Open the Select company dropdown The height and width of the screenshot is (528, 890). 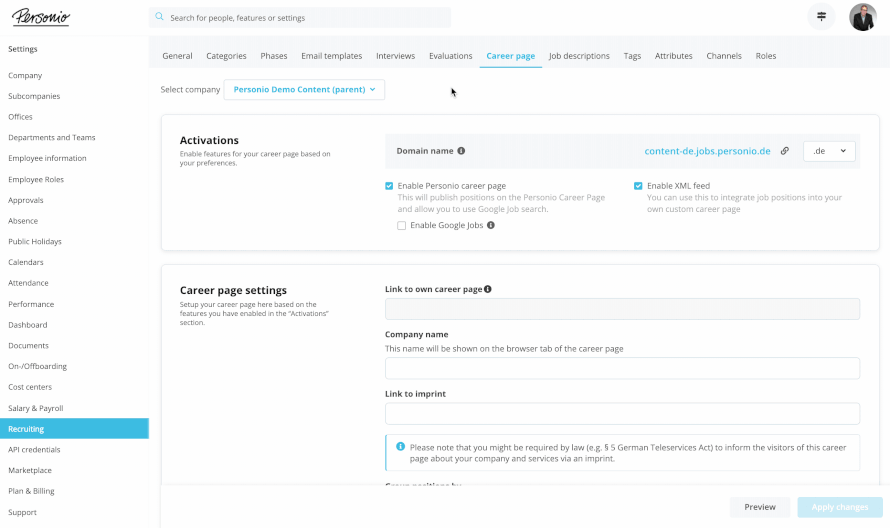[304, 90]
